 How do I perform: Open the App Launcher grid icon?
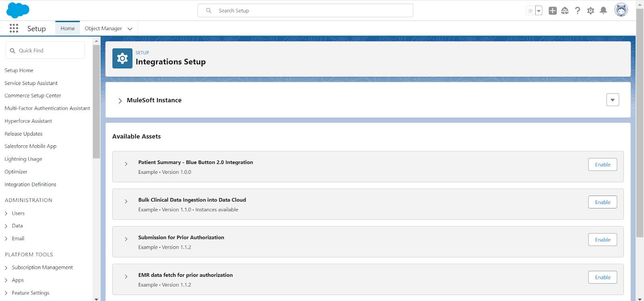pos(14,28)
